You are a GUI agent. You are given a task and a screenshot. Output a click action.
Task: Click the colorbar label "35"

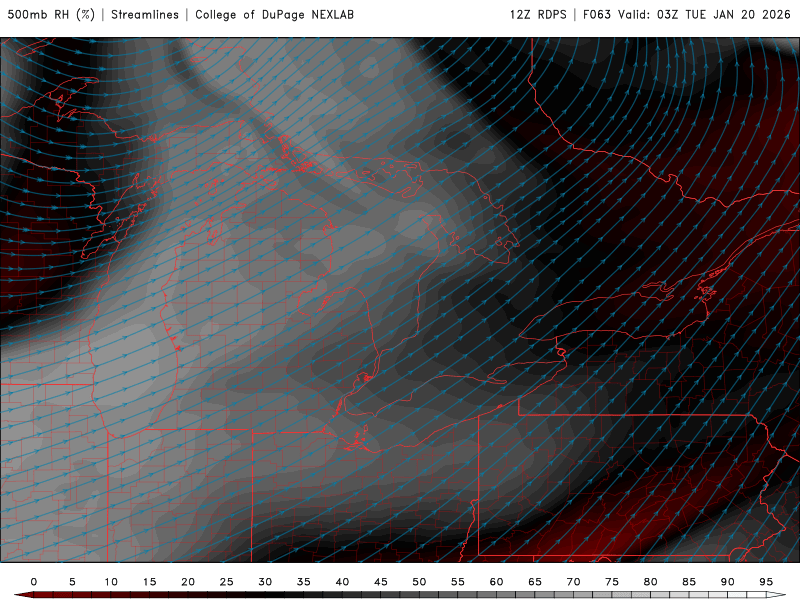point(304,582)
